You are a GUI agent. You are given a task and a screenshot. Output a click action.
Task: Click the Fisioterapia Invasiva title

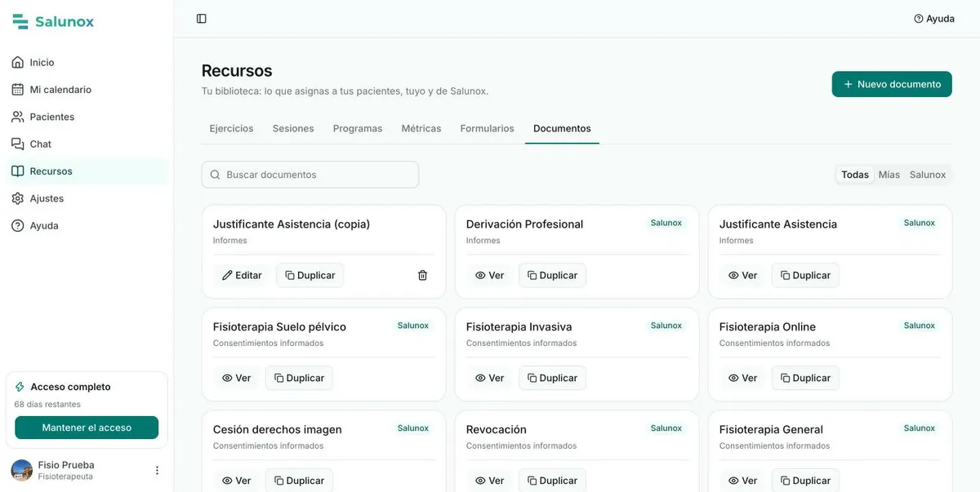click(x=519, y=327)
